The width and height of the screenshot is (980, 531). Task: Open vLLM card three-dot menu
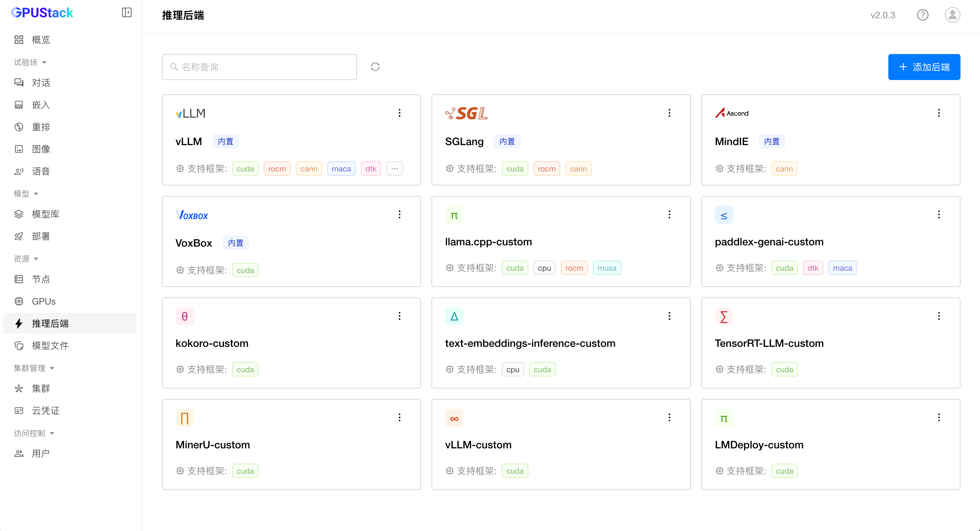400,113
